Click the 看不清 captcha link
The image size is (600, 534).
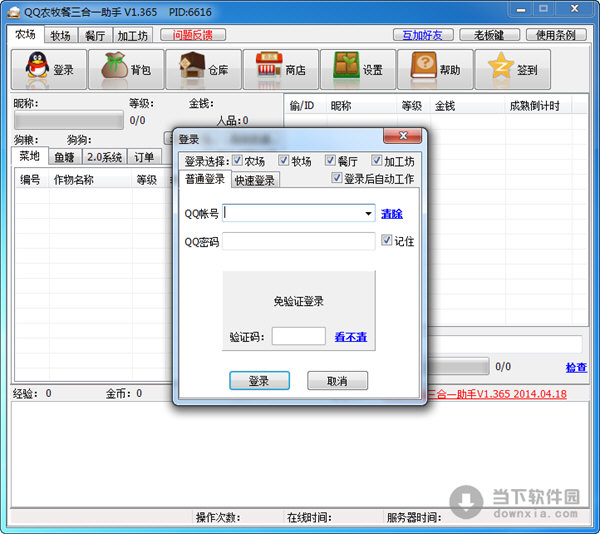tap(351, 337)
